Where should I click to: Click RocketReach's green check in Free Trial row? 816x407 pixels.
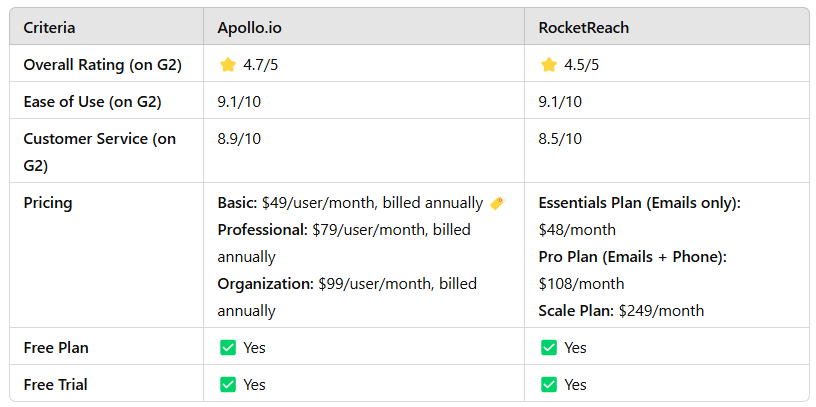point(548,384)
